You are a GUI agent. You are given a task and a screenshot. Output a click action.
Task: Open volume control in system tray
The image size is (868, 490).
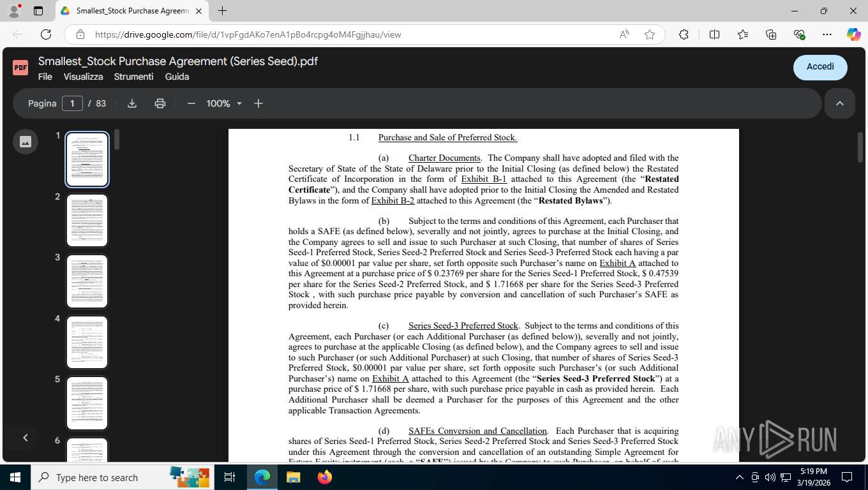coord(770,477)
